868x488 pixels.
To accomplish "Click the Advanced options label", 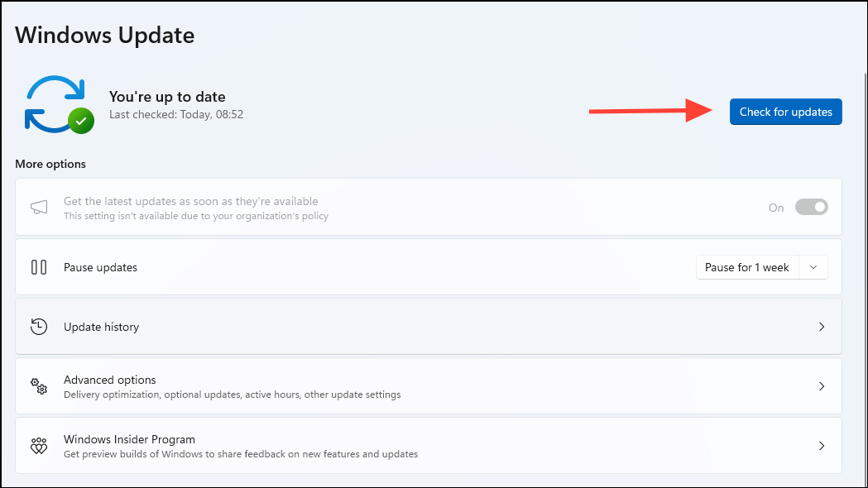I will tap(109, 380).
